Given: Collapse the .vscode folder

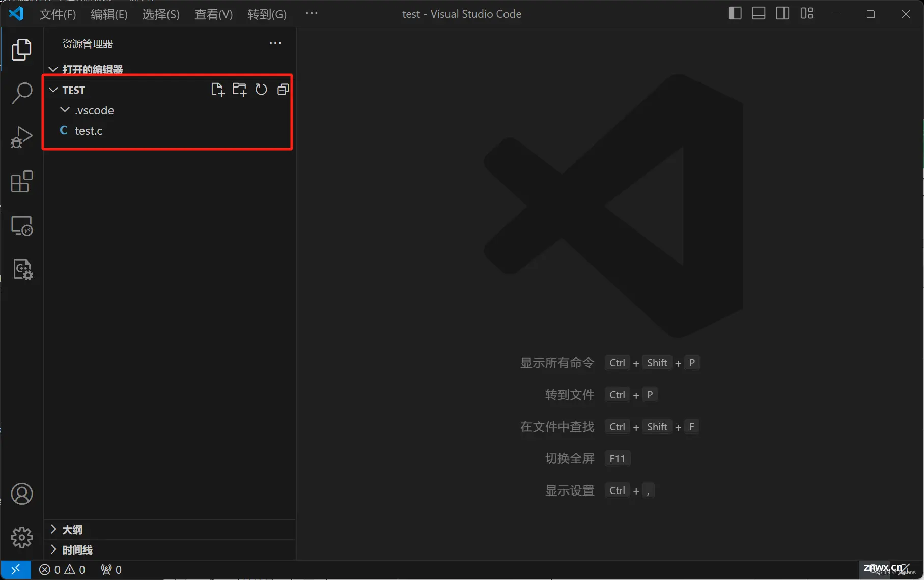Looking at the screenshot, I should [65, 110].
